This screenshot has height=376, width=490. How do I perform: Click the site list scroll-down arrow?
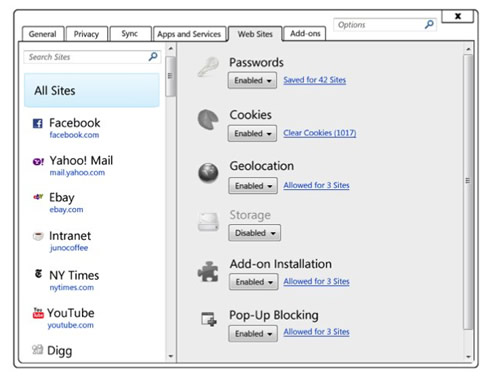click(x=171, y=356)
